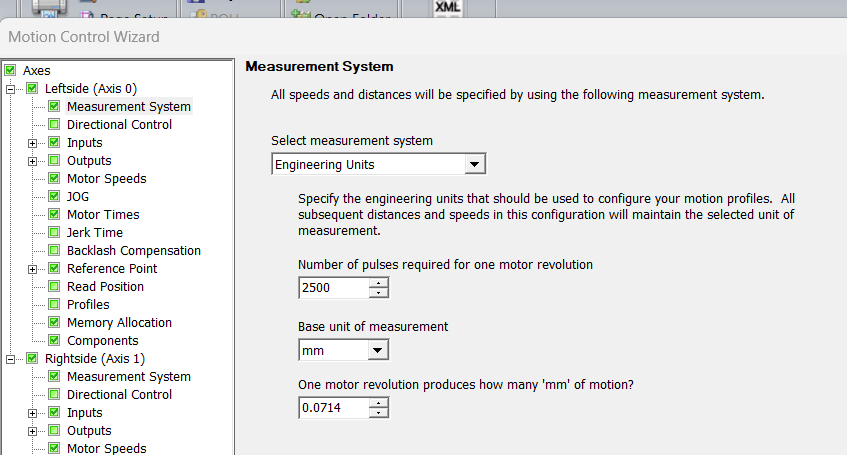This screenshot has height=455, width=847.
Task: Decrease mm per revolution with down arrow
Action: [x=378, y=413]
